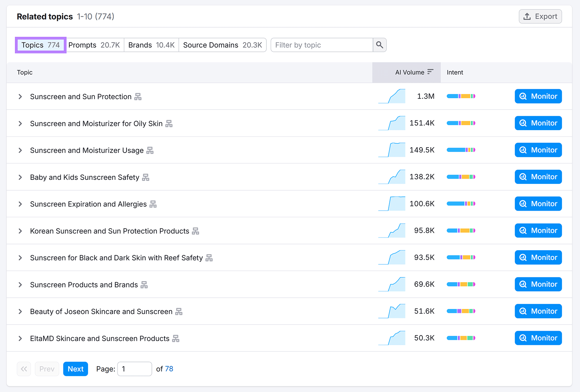Expand the Beauty of Joseon Skincare row
This screenshot has width=580, height=392.
tap(20, 311)
